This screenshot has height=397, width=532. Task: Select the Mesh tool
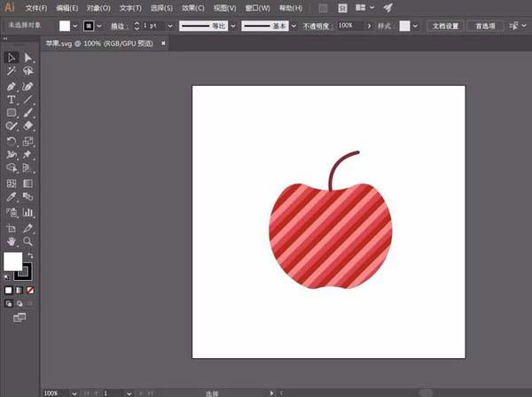pos(12,183)
